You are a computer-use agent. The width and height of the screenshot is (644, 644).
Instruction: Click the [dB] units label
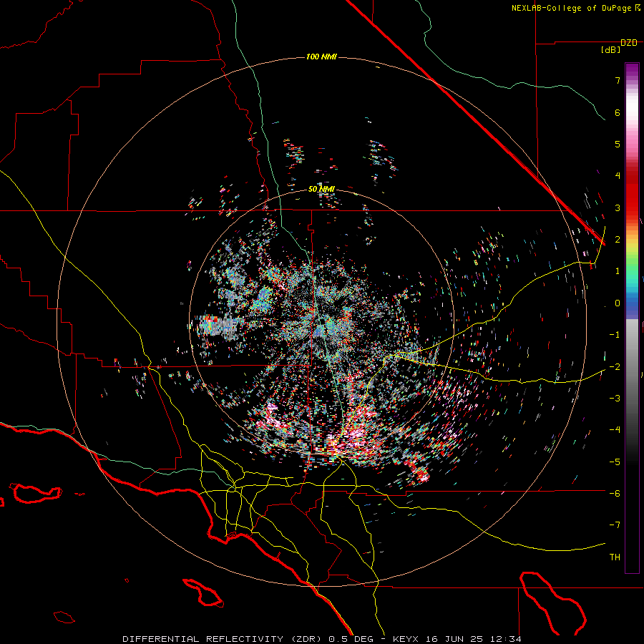click(x=610, y=49)
